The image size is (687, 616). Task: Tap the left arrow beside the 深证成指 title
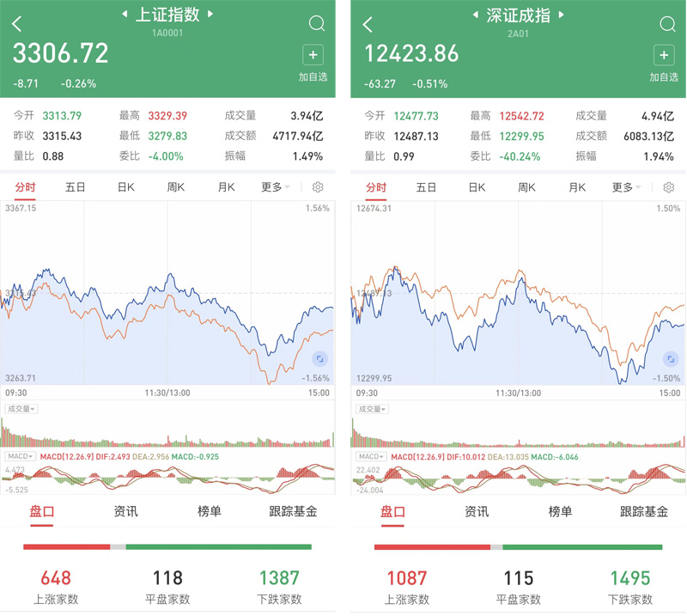tap(475, 15)
